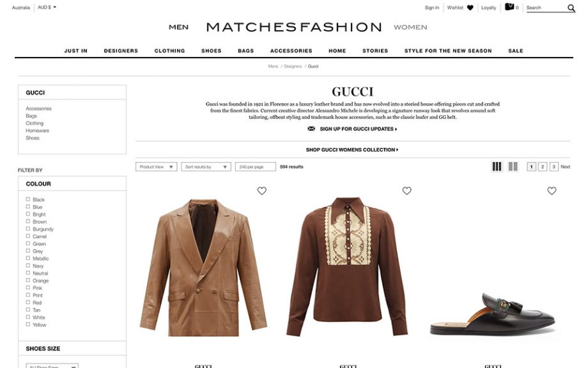
Task: Open the Product View dropdown
Action: 157,167
